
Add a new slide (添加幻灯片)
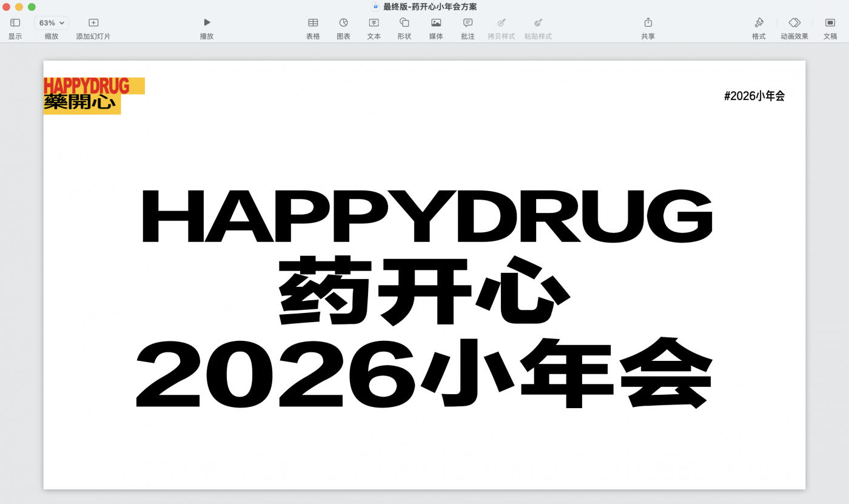(93, 23)
